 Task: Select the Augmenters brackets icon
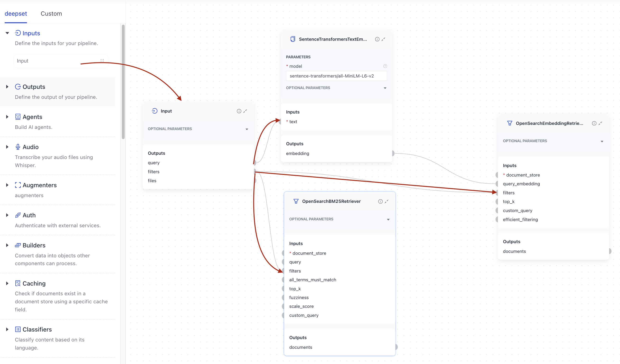tap(18, 185)
